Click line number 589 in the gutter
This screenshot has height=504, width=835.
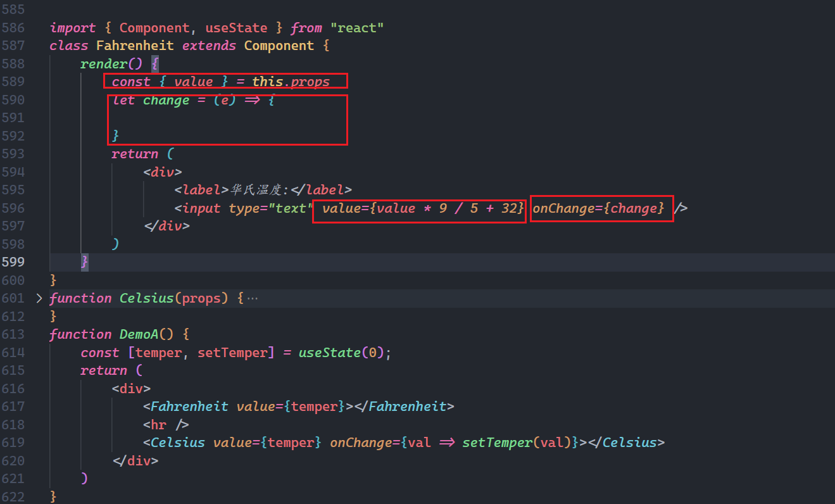coord(14,82)
